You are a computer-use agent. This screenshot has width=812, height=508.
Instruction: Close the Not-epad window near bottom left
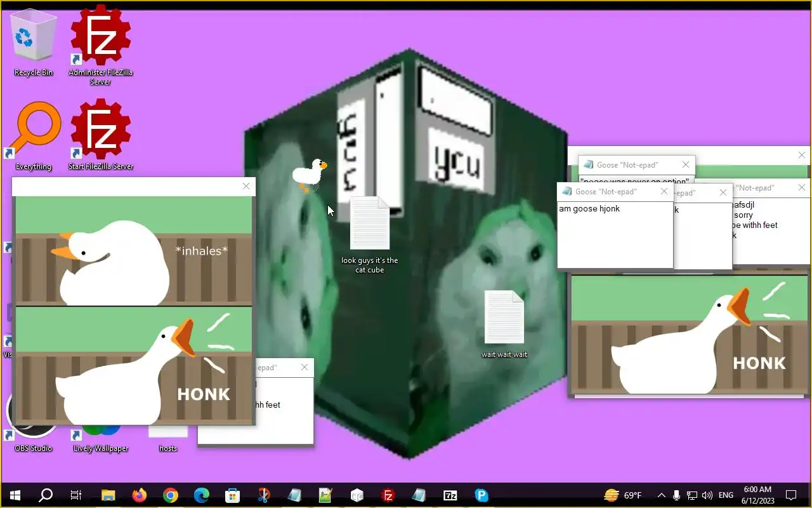click(x=304, y=368)
